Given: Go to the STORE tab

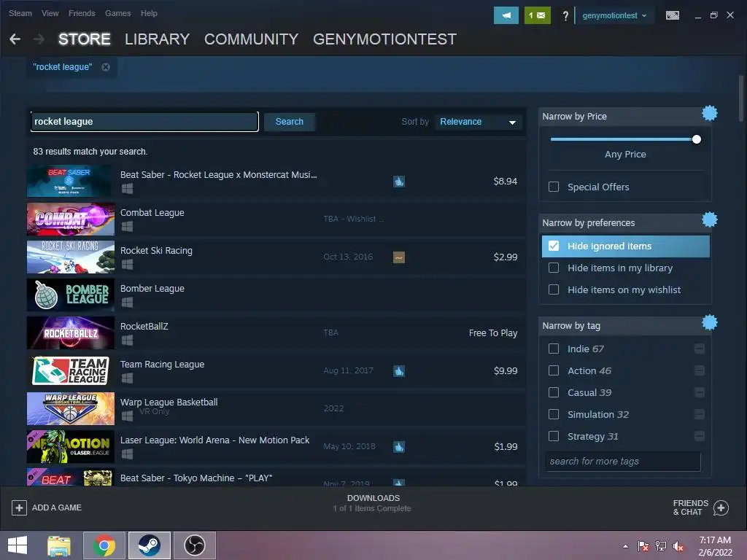Looking at the screenshot, I should click(85, 39).
